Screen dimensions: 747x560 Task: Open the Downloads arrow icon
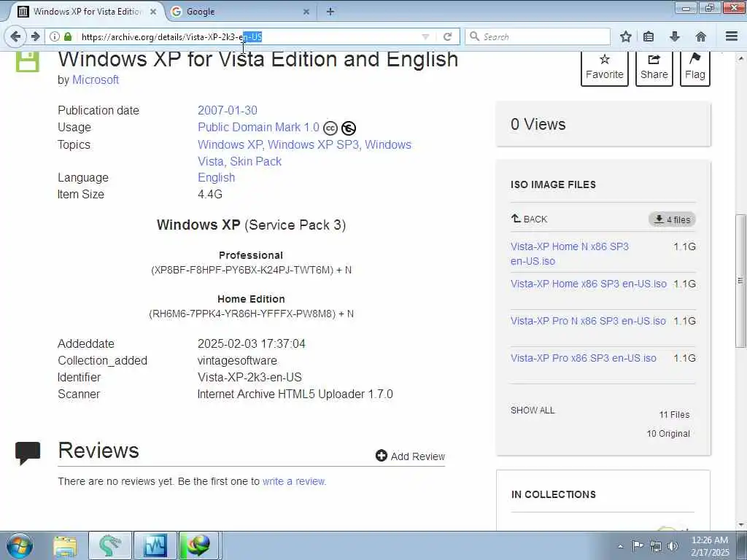tap(675, 36)
